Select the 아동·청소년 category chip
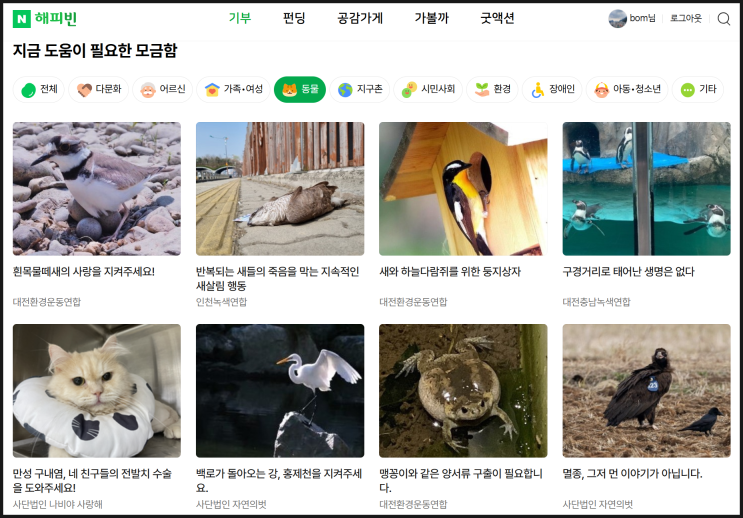743x518 pixels. click(x=626, y=89)
